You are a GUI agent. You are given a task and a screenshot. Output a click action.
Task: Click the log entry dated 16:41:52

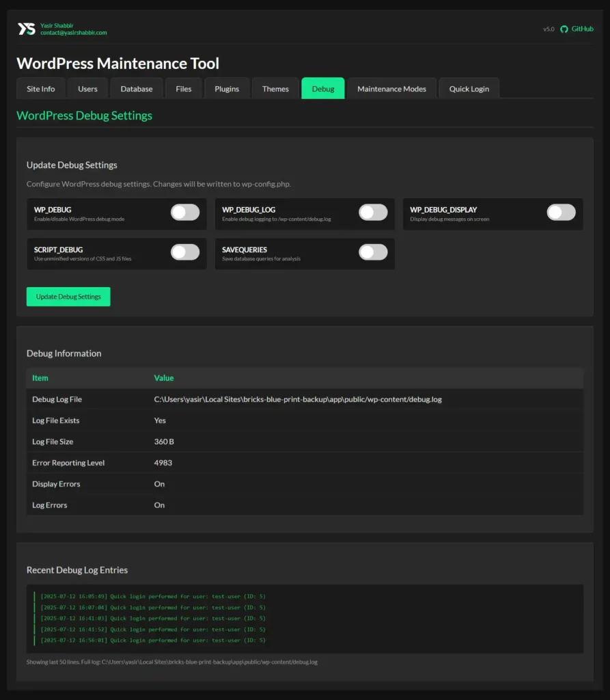[x=153, y=630]
